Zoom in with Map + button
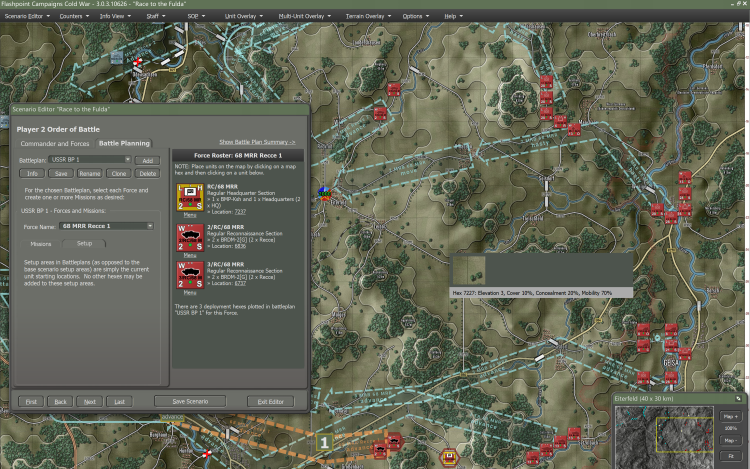 pos(730,416)
